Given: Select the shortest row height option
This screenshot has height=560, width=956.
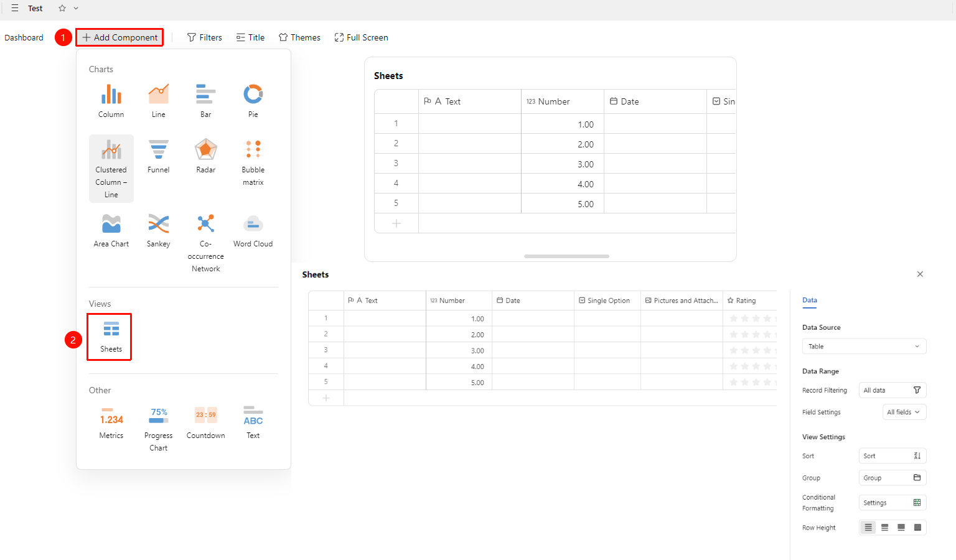Looking at the screenshot, I should pos(868,528).
